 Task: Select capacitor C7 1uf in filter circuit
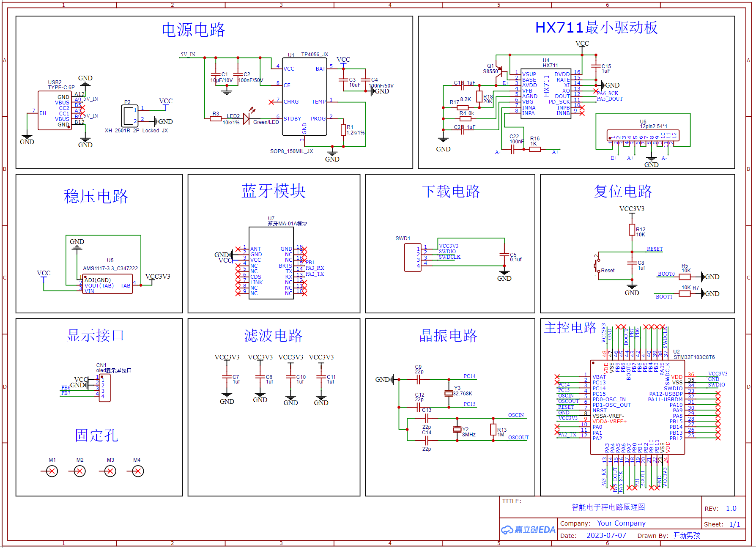227,377
